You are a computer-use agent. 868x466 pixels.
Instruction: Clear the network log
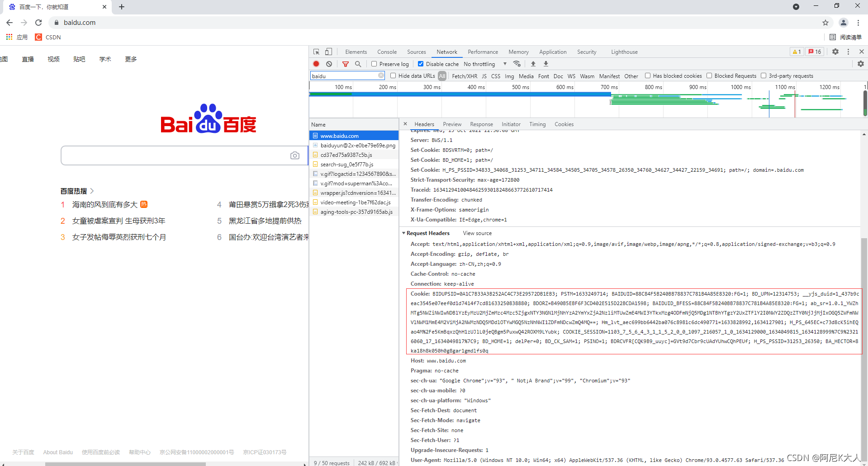pyautogui.click(x=329, y=64)
